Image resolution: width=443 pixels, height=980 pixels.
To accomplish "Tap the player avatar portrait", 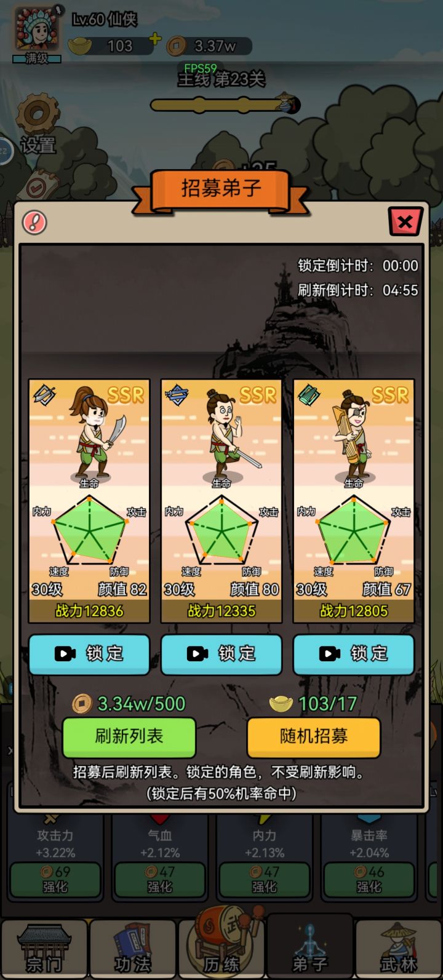I will (37, 31).
